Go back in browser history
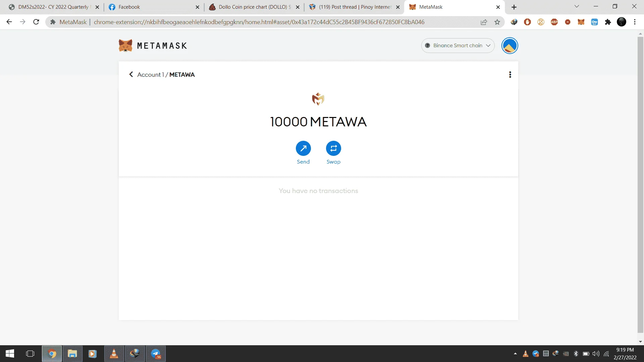644x362 pixels. (9, 22)
